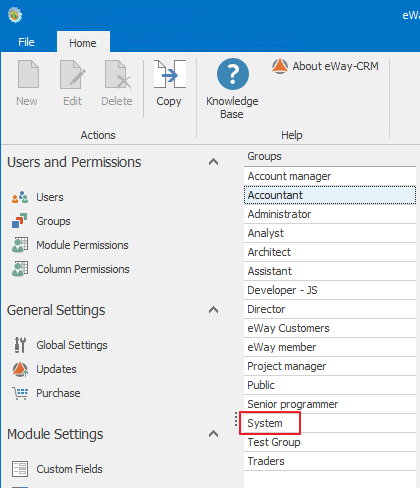
Task: Select the Traders group
Action: pyautogui.click(x=330, y=461)
